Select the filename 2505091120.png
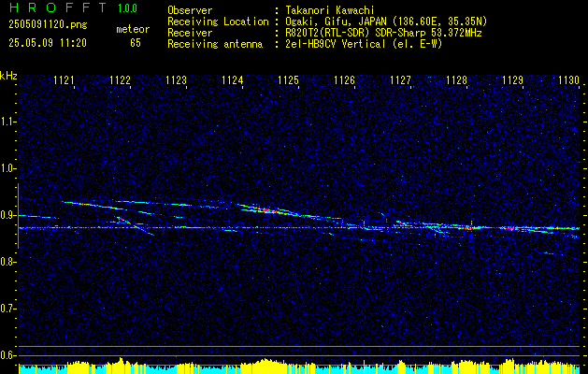 point(48,25)
